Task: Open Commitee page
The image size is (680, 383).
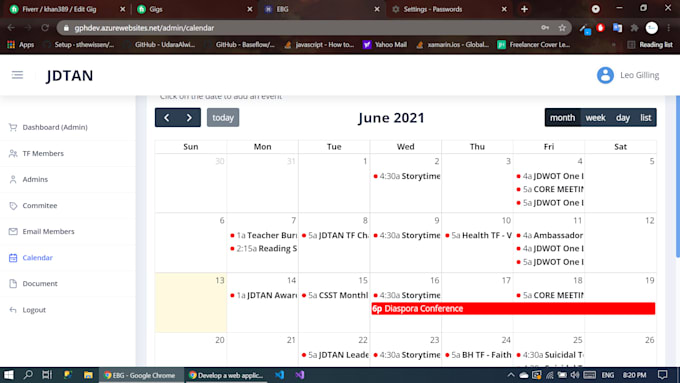Action: 39,205
